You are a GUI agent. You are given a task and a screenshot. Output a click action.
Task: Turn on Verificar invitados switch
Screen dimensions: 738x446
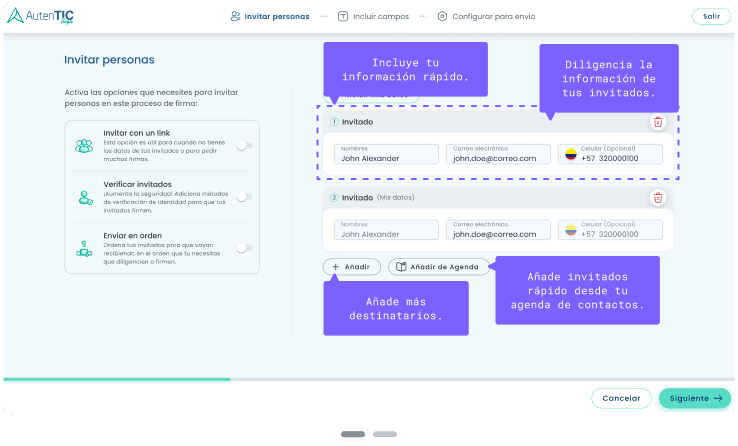243,197
